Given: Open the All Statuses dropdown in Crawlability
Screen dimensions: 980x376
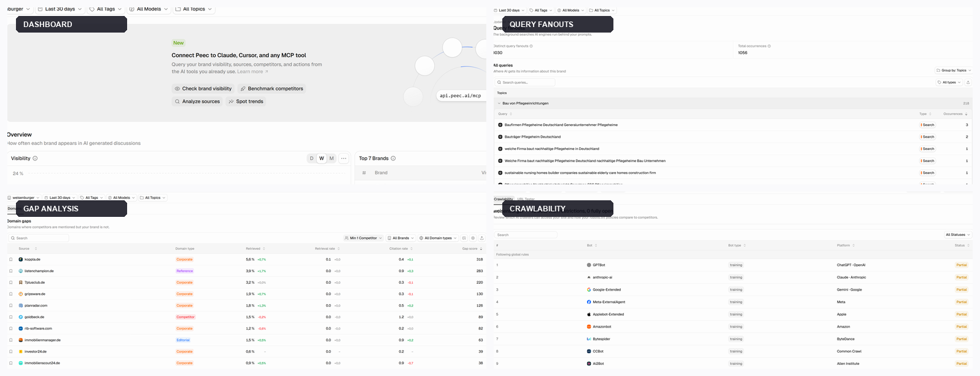Looking at the screenshot, I should click(x=958, y=235).
